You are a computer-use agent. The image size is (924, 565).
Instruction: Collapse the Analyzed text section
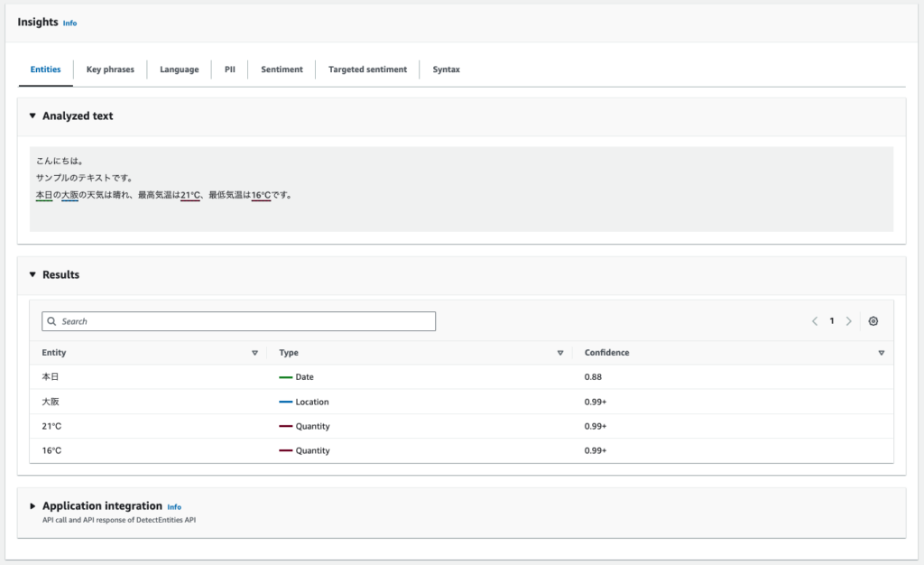point(32,116)
